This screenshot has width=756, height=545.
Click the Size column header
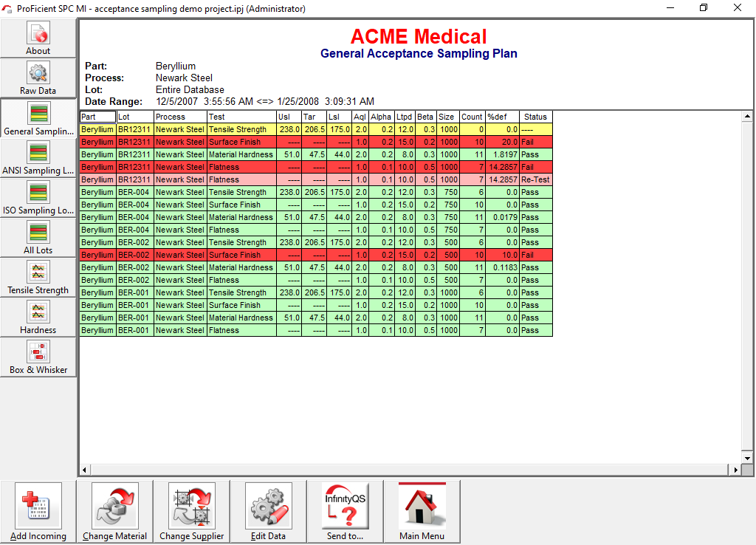pyautogui.click(x=448, y=117)
